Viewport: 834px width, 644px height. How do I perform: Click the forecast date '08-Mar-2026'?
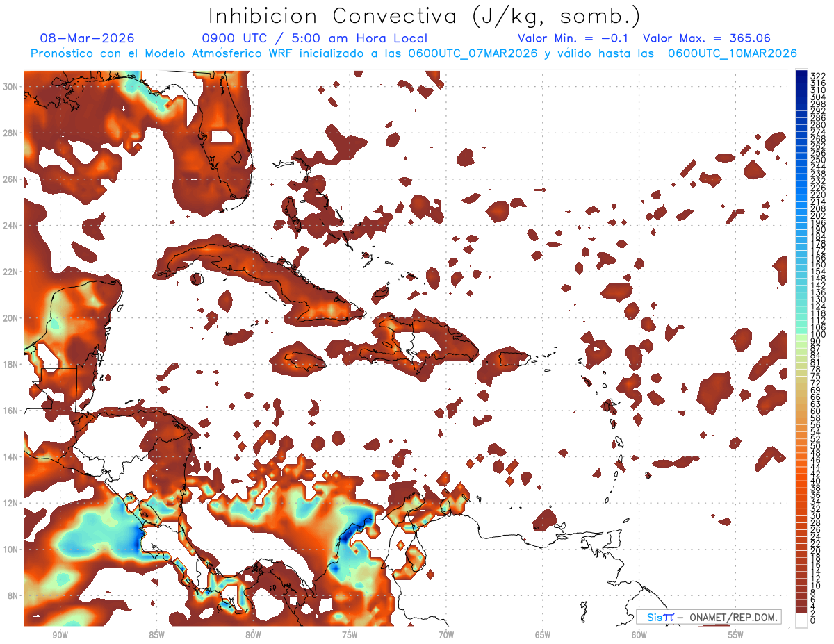coord(87,38)
